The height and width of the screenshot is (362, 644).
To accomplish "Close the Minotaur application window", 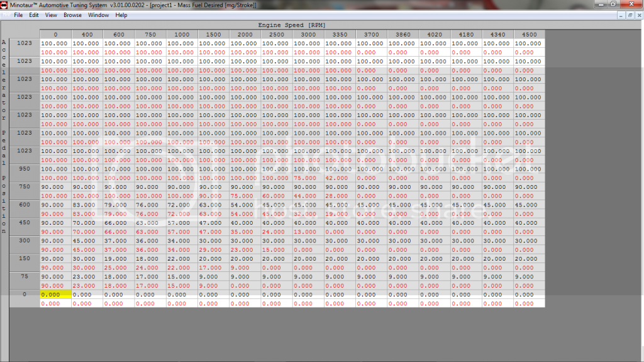I will tap(631, 4).
